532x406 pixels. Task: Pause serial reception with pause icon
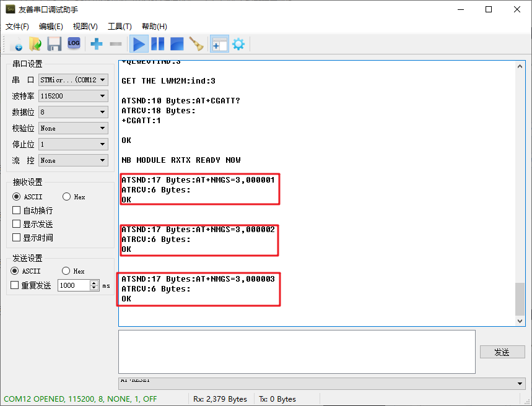[158, 44]
